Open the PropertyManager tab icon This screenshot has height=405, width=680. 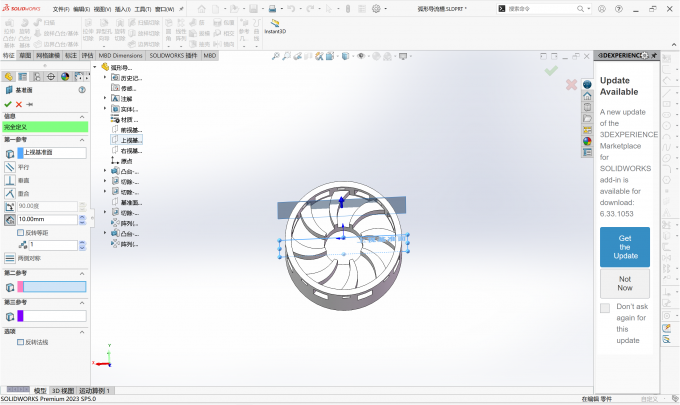pos(23,77)
